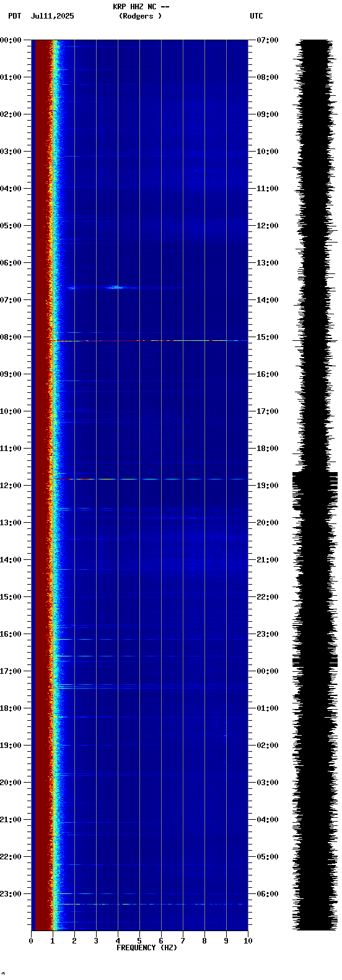342x980 pixels.
Task: Click the PDT "23:00" time tick label
Action: tap(11, 894)
